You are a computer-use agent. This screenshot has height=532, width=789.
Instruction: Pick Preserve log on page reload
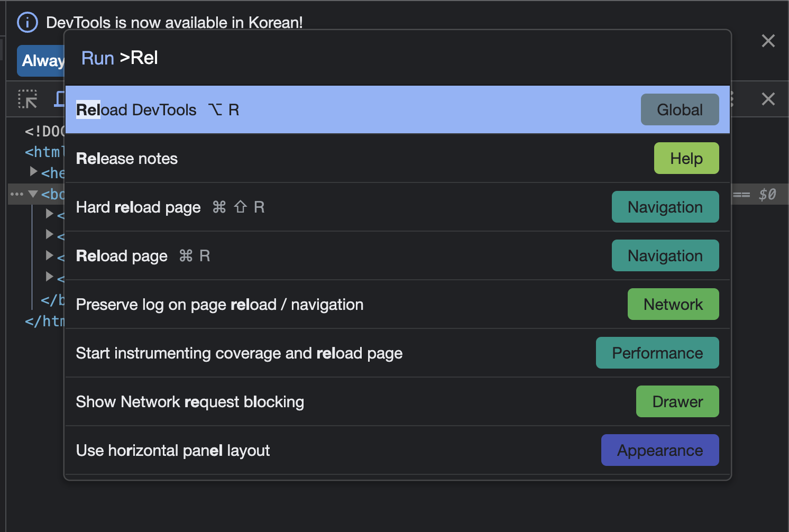pos(397,304)
